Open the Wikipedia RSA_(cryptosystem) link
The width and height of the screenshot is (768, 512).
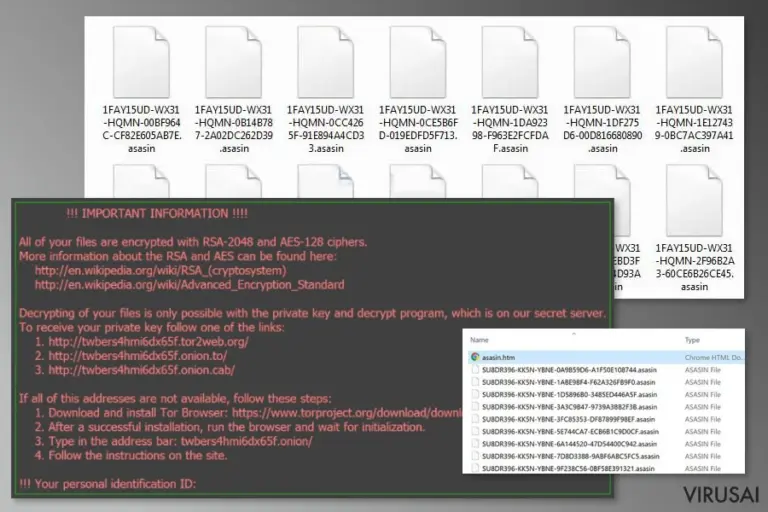point(161,270)
